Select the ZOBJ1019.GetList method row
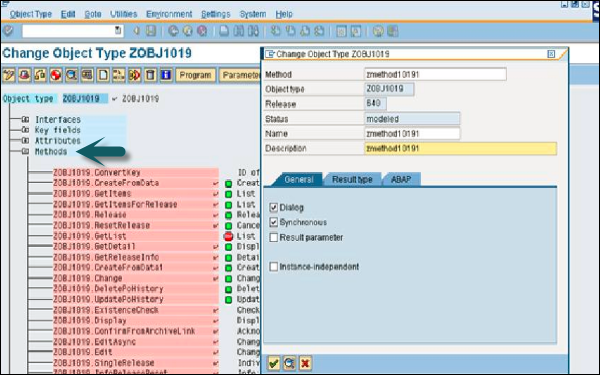Image resolution: width=600 pixels, height=375 pixels. (136, 236)
